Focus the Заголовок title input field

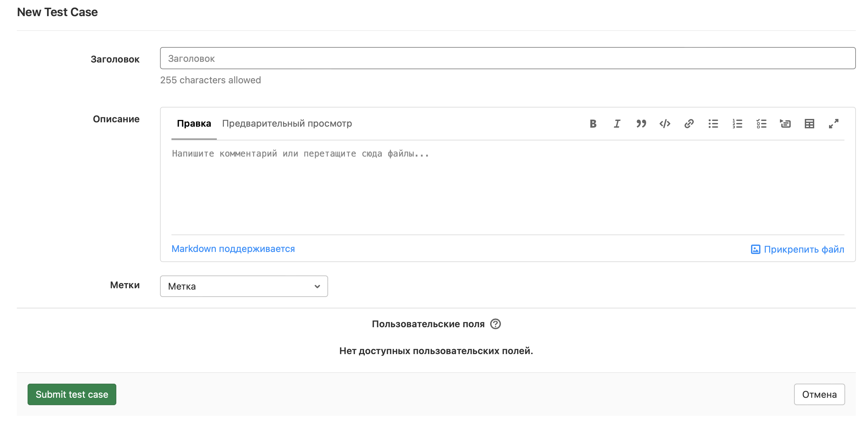pyautogui.click(x=507, y=58)
